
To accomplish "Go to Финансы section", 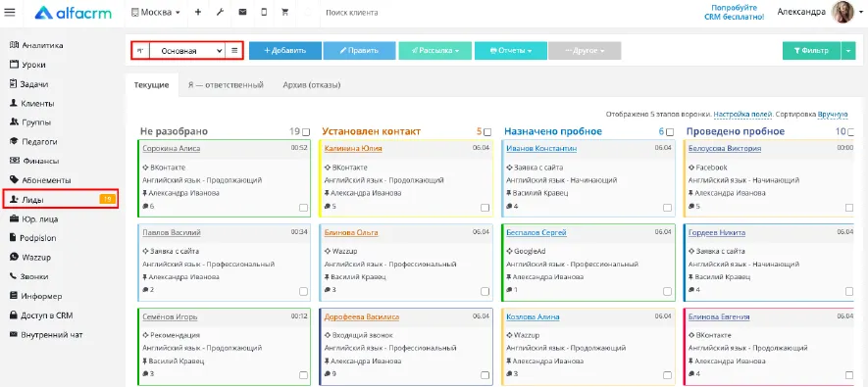I will pos(34,161).
